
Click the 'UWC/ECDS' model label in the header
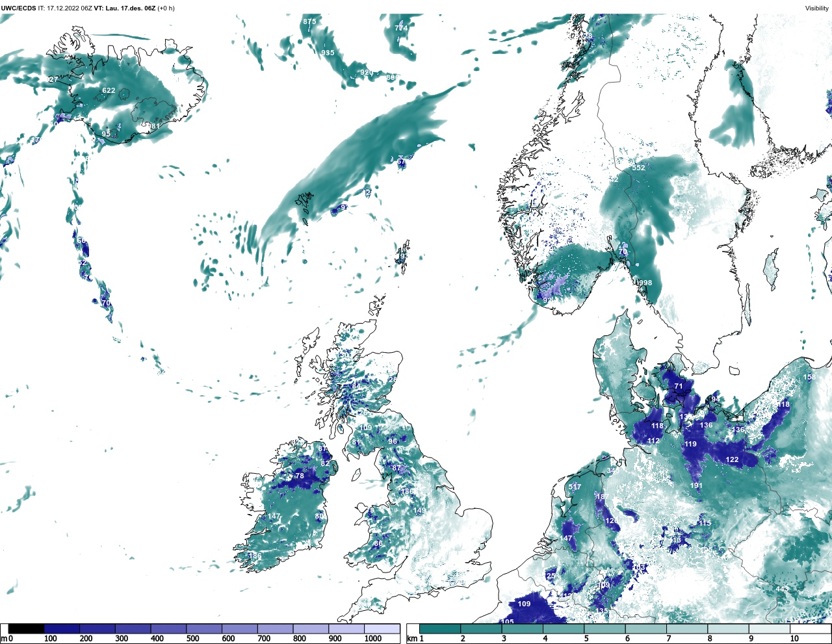coord(18,8)
